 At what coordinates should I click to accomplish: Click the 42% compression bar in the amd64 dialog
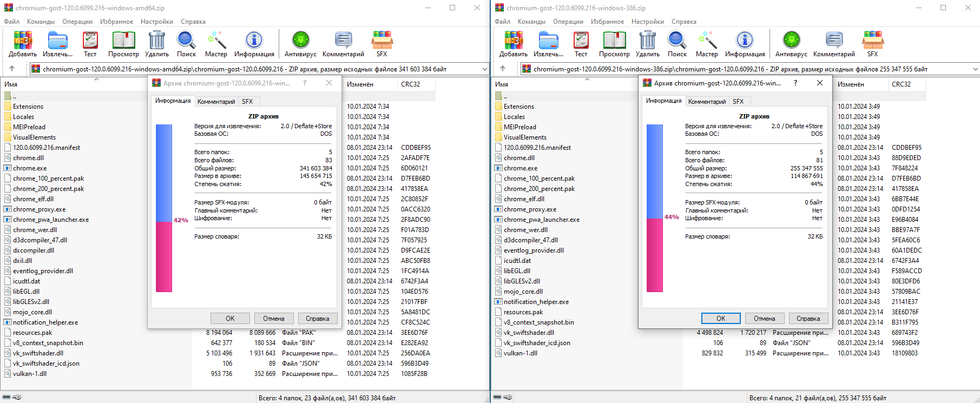pyautogui.click(x=164, y=208)
